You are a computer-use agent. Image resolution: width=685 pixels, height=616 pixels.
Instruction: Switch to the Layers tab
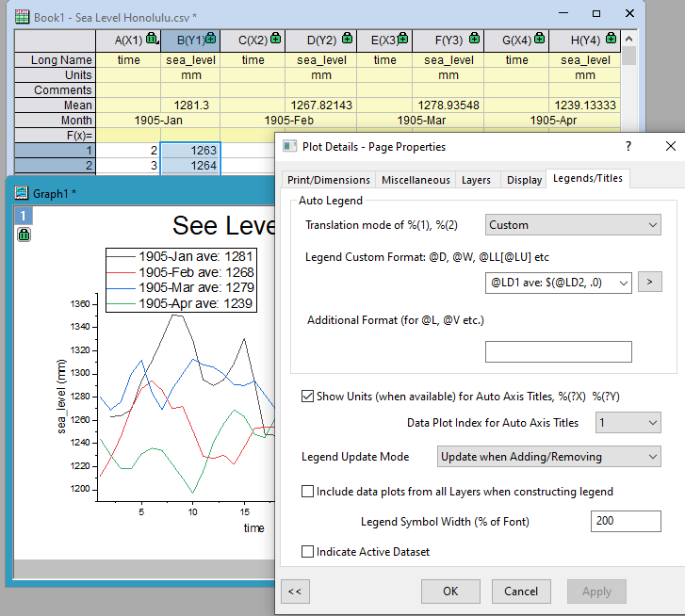point(476,180)
